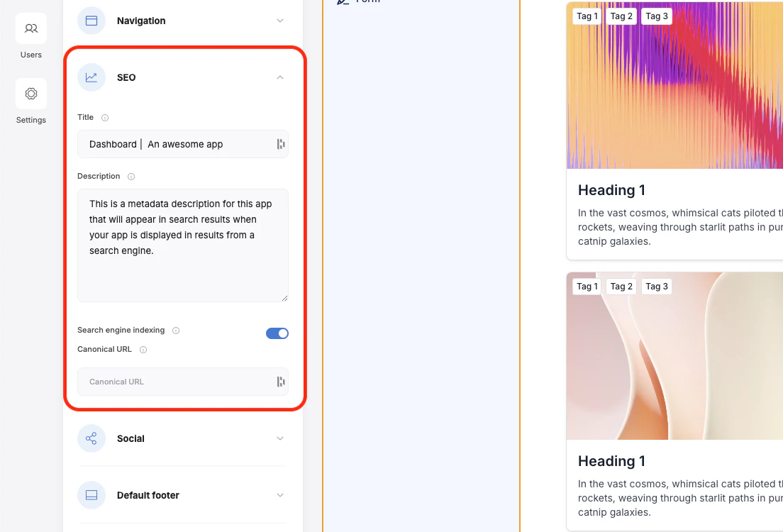Click the SEO chart icon

tap(91, 77)
